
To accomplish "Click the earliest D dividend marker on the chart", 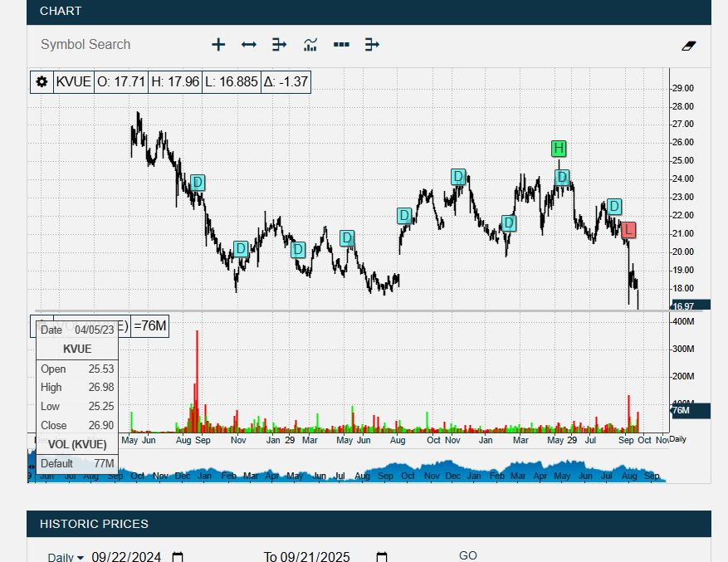I will point(198,183).
